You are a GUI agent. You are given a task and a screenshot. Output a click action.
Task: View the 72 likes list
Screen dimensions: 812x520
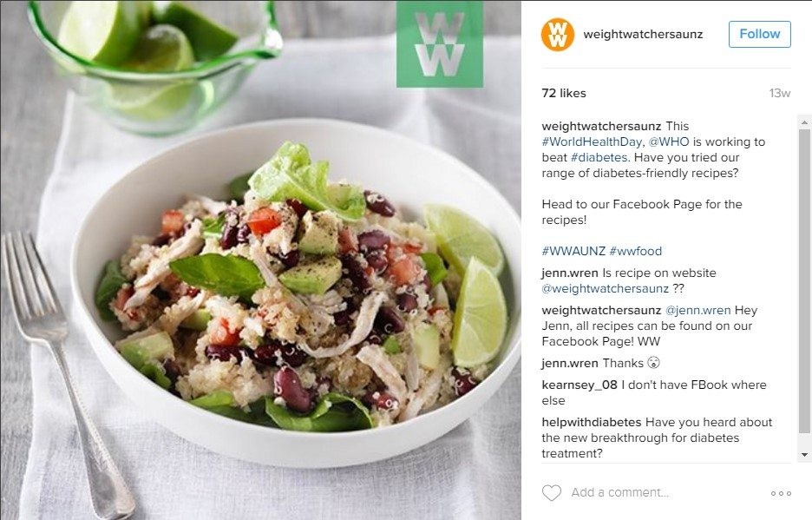pyautogui.click(x=564, y=93)
